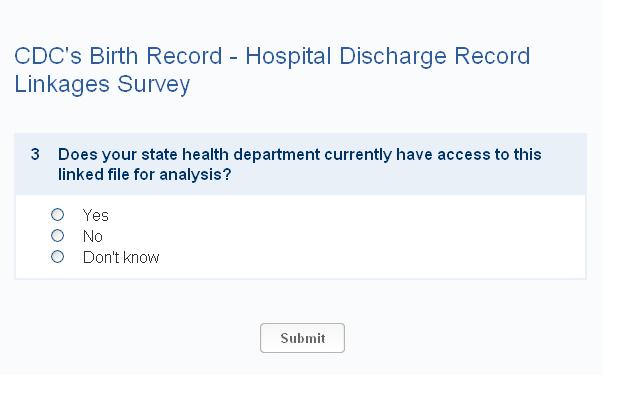
Task: Submit the survey response
Action: 302,338
